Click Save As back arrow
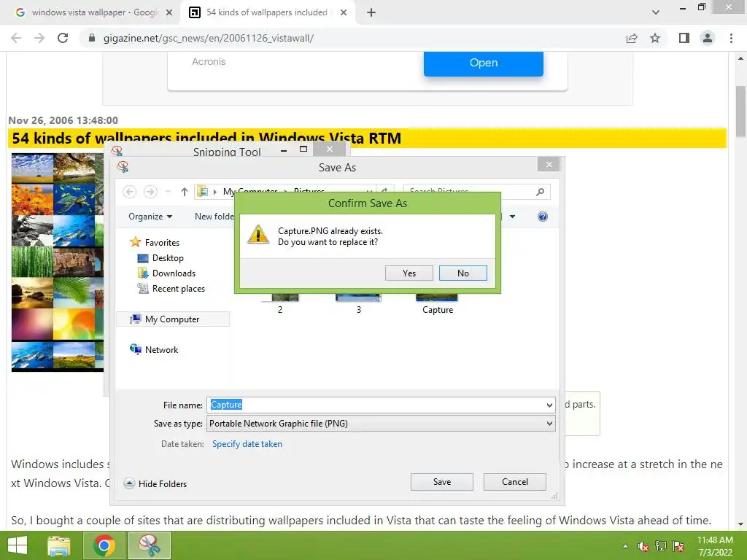Viewport: 747px width, 560px height. pyautogui.click(x=129, y=192)
